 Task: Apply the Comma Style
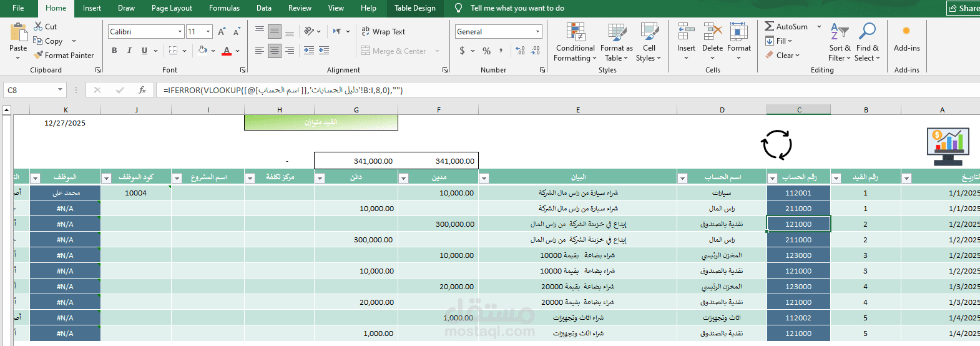tap(501, 51)
